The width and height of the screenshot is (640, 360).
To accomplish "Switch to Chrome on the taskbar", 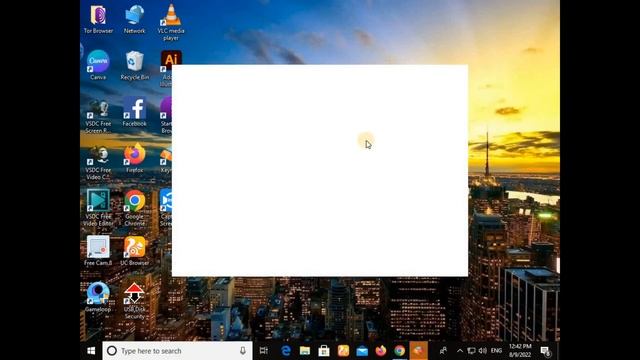I will coord(400,351).
